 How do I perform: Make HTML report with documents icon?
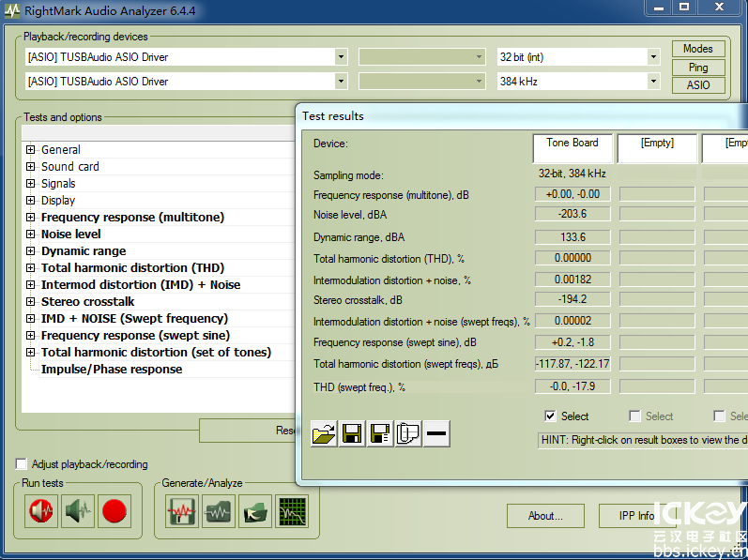(x=408, y=433)
